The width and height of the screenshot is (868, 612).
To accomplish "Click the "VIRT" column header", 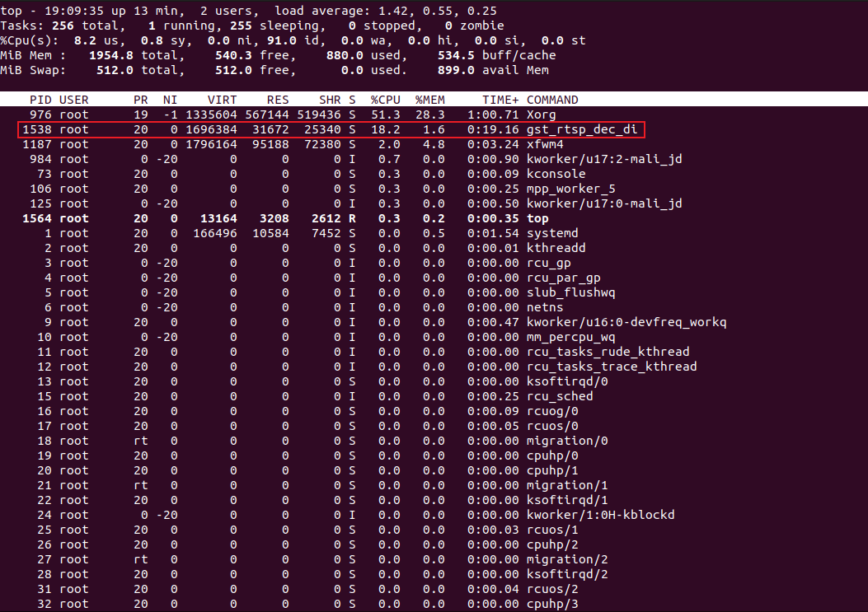I will [x=222, y=100].
